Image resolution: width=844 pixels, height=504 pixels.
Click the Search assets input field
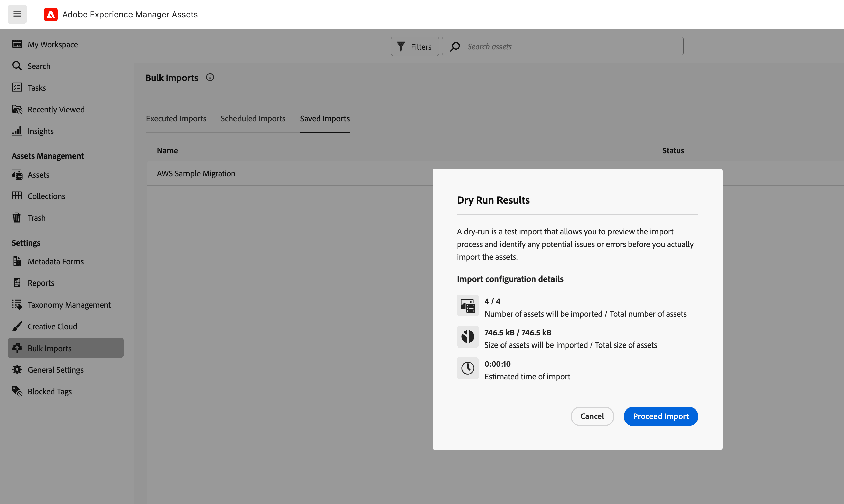(x=571, y=46)
